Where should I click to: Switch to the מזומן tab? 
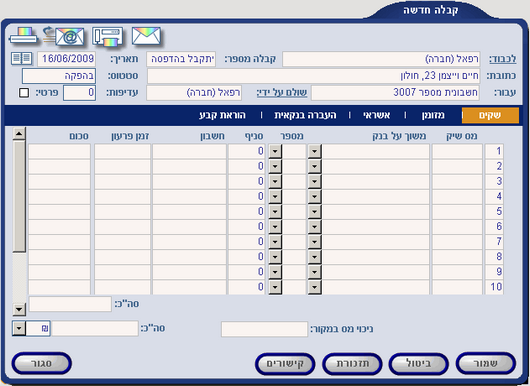coord(433,115)
